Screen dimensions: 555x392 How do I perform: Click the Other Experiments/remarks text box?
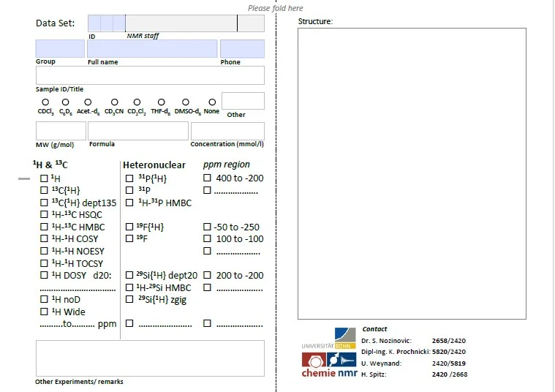tap(150, 358)
